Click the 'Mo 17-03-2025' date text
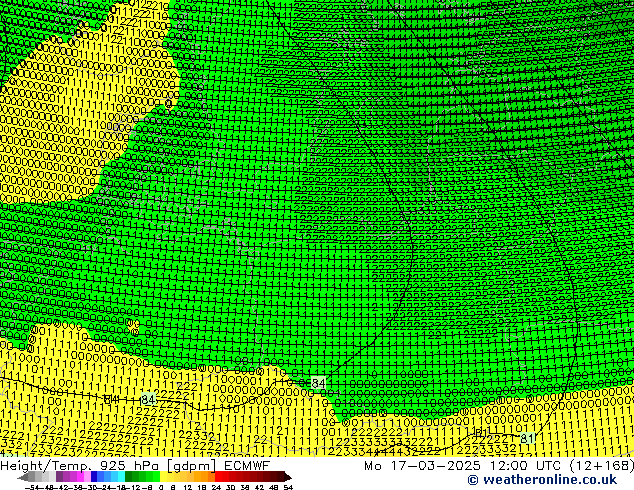 coord(423,465)
